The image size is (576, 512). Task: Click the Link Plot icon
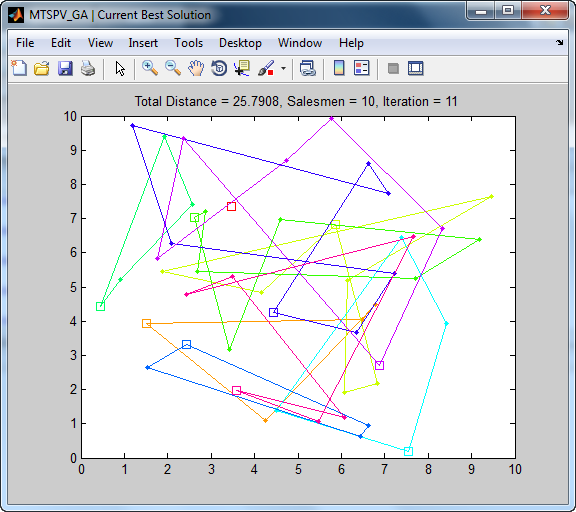[x=307, y=68]
